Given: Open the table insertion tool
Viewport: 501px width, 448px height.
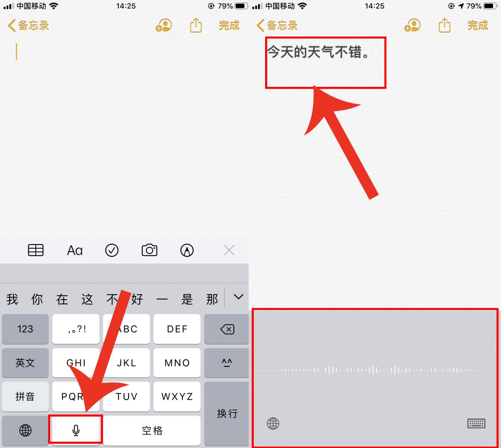Looking at the screenshot, I should pyautogui.click(x=36, y=250).
